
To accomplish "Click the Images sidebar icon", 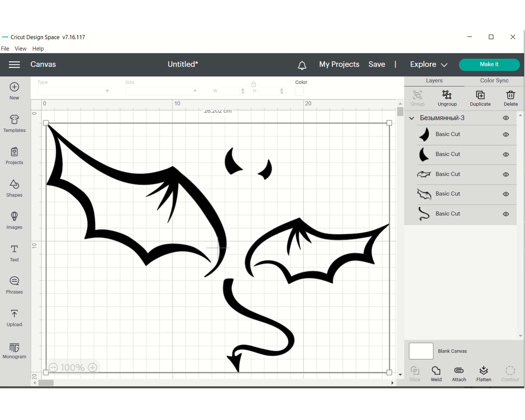I will tap(14, 219).
